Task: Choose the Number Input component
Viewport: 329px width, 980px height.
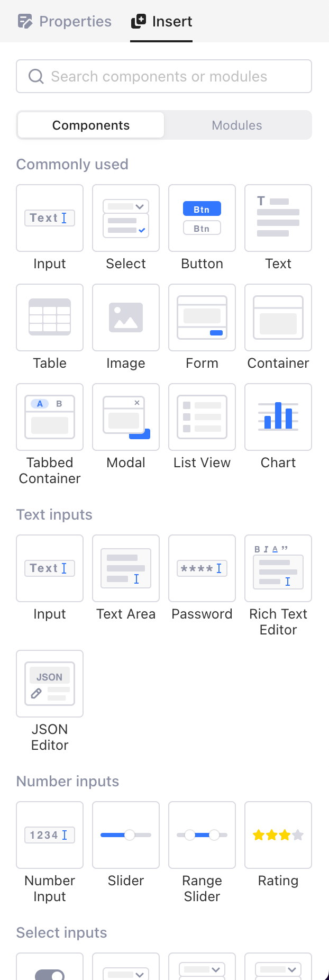Action: click(50, 835)
